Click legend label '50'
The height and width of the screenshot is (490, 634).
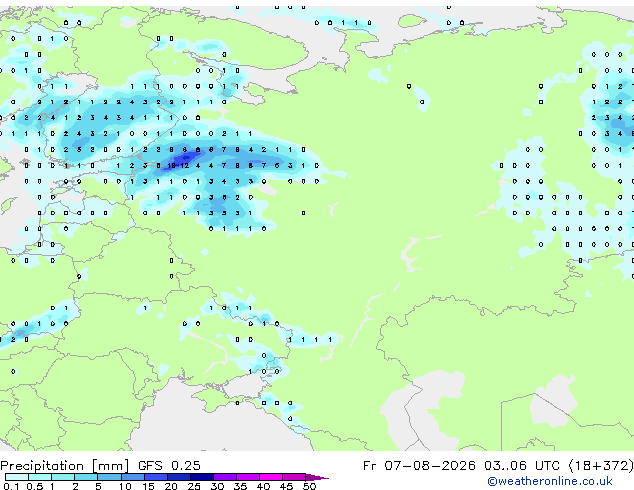309,486
